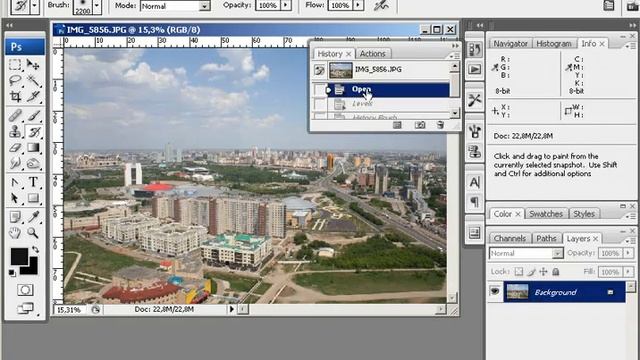Select the Brush tool in toolbox
The height and width of the screenshot is (360, 640).
[x=33, y=116]
